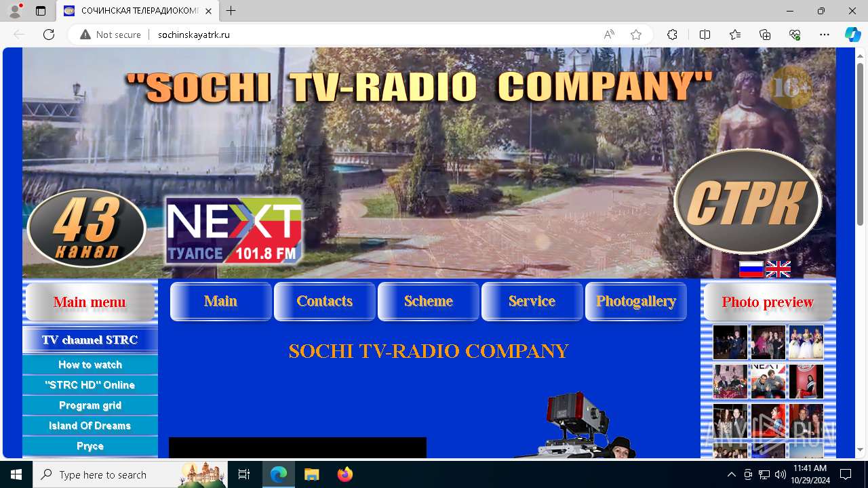
Task: Click the СТРК oval logo
Action: tap(748, 201)
